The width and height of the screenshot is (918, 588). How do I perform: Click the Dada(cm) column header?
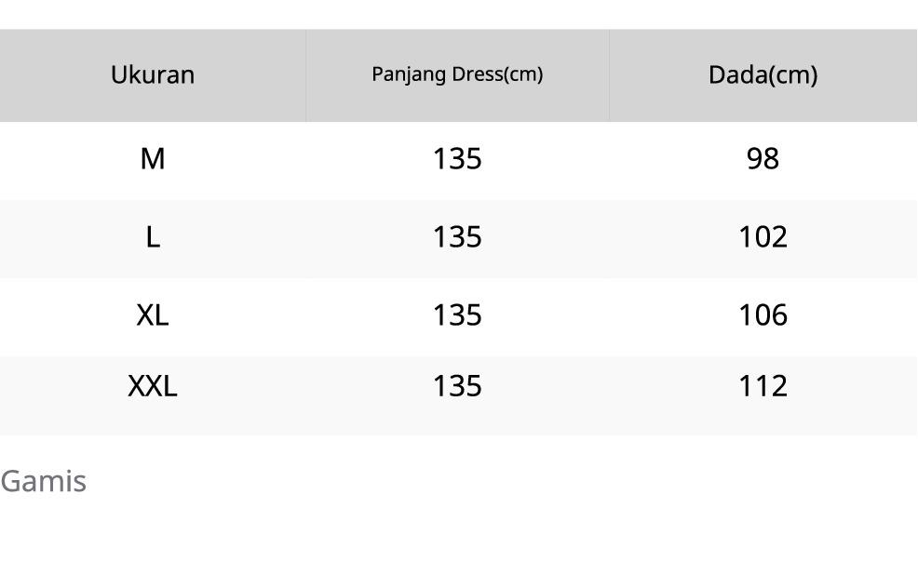click(763, 74)
